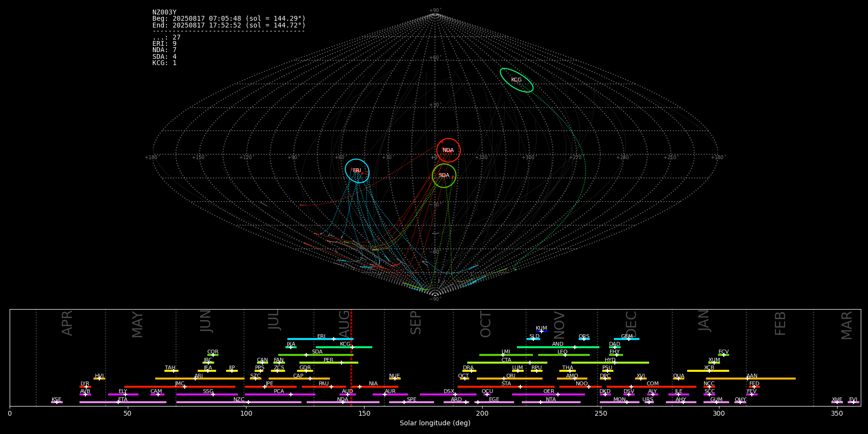Click the +270 longitude label on sky map
868x434 pixels.
575,158
